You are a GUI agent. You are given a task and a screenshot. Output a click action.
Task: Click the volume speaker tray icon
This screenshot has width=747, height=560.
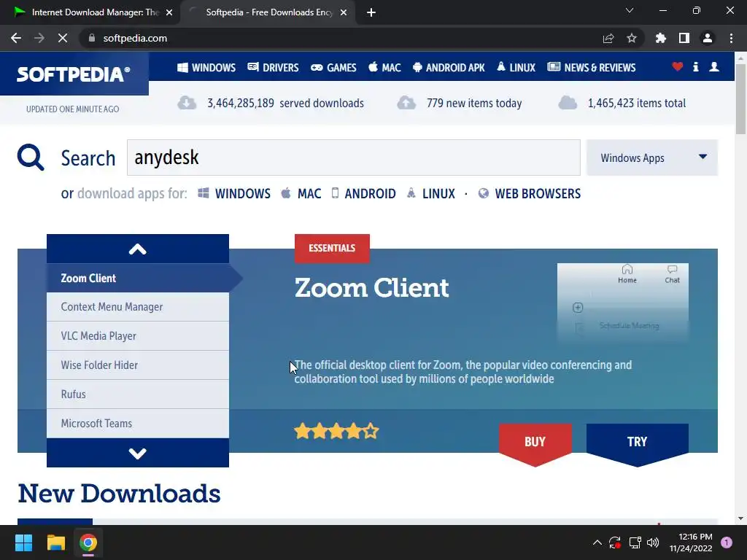pyautogui.click(x=653, y=542)
